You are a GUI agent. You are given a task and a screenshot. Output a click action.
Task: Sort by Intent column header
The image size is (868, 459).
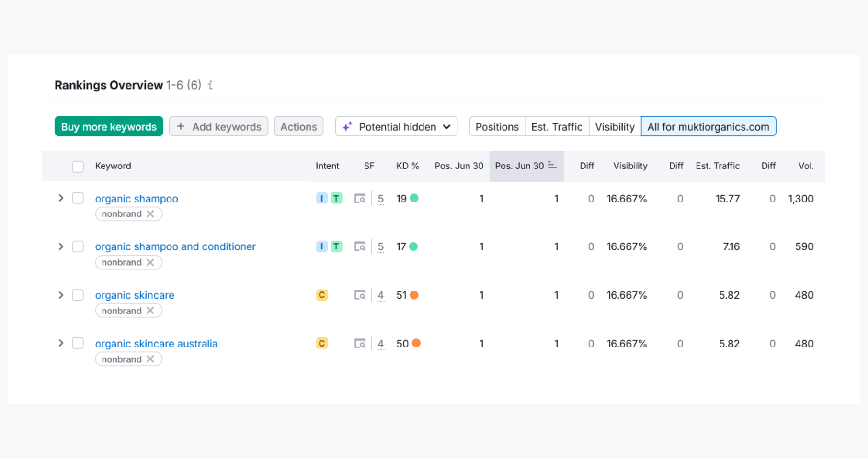coord(327,166)
